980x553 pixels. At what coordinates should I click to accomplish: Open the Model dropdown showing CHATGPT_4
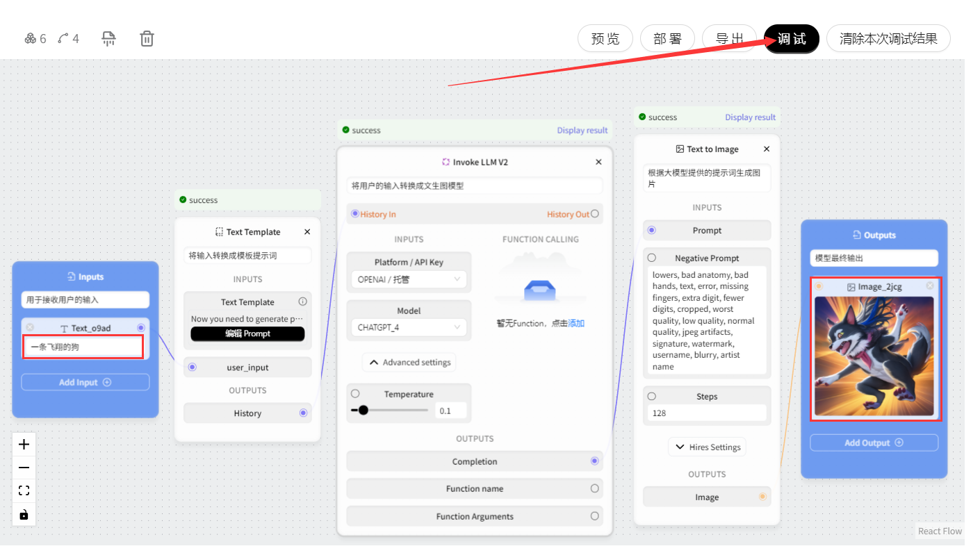408,327
